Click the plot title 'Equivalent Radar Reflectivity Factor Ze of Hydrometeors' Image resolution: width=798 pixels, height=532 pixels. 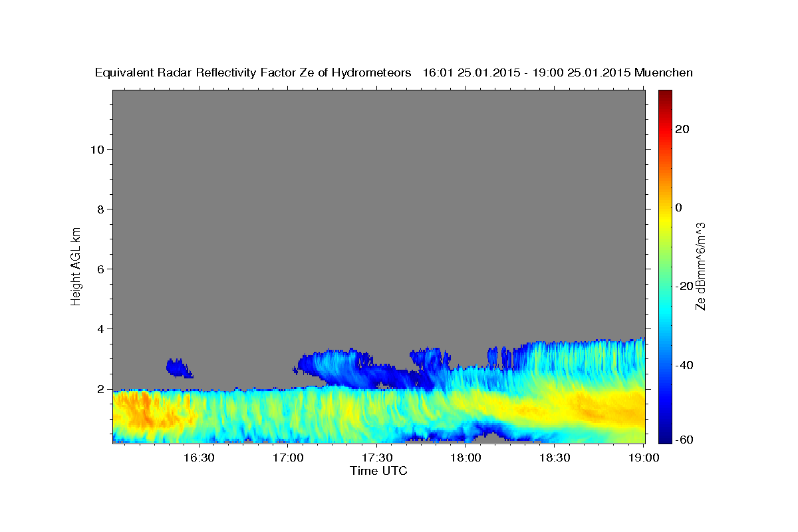click(253, 73)
